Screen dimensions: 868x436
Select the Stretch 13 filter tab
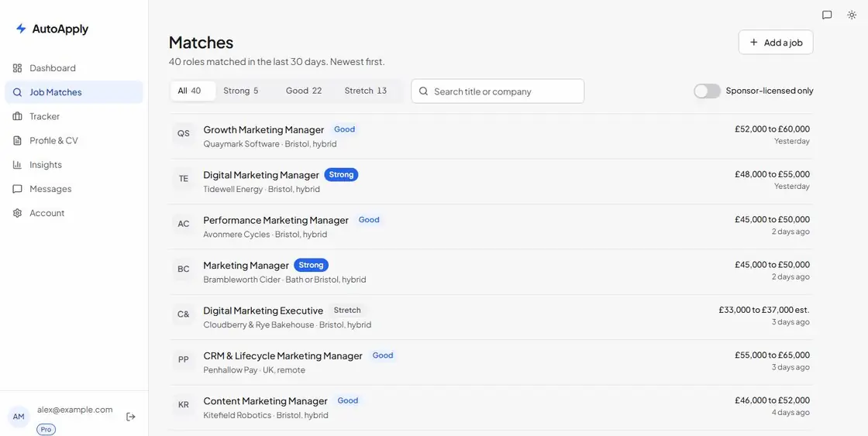click(x=365, y=91)
